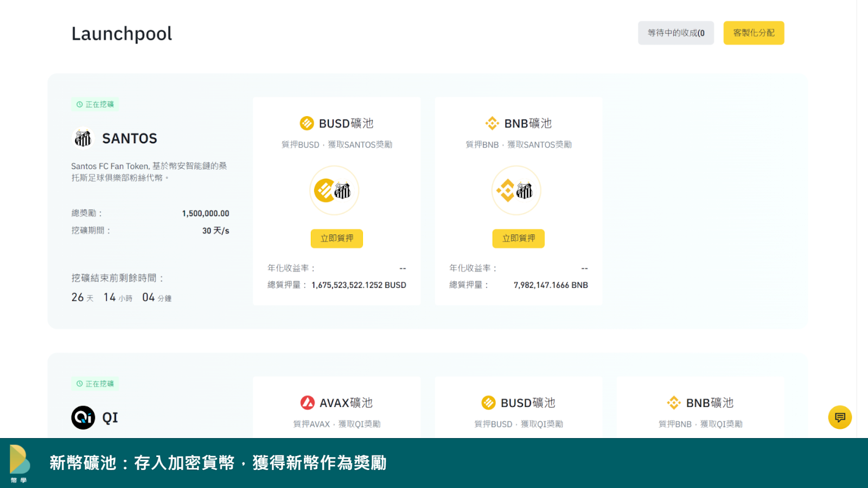868x488 pixels.
Task: Click the 挖礦結束前剩餘時間 label
Action: (118, 278)
